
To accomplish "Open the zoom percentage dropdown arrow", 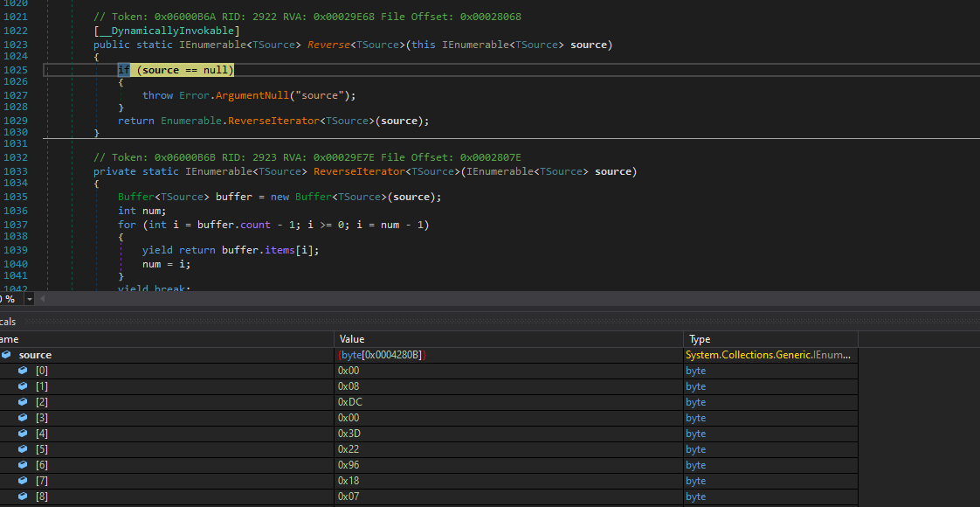I will (x=29, y=300).
